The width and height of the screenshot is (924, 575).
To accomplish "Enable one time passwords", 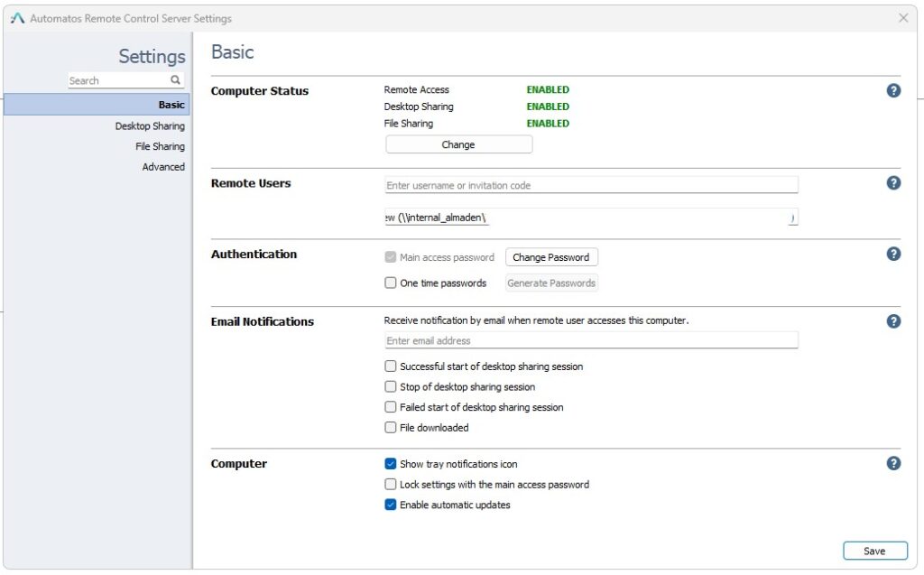I will coord(390,283).
